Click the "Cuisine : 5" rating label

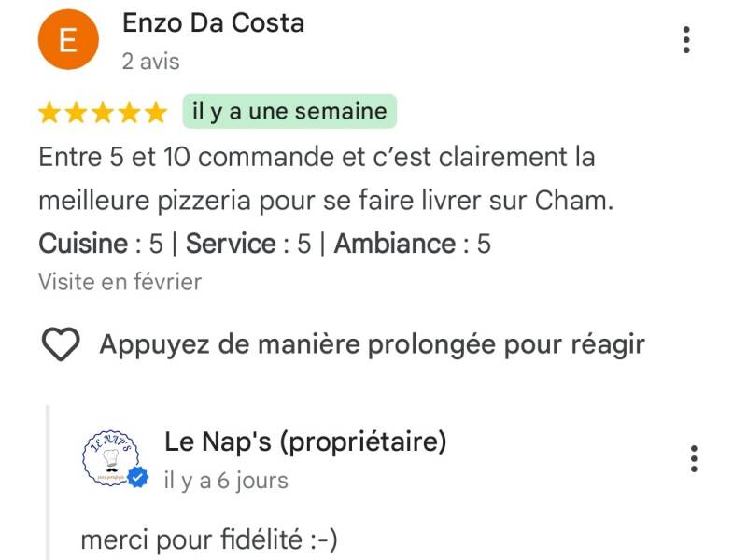(101, 245)
